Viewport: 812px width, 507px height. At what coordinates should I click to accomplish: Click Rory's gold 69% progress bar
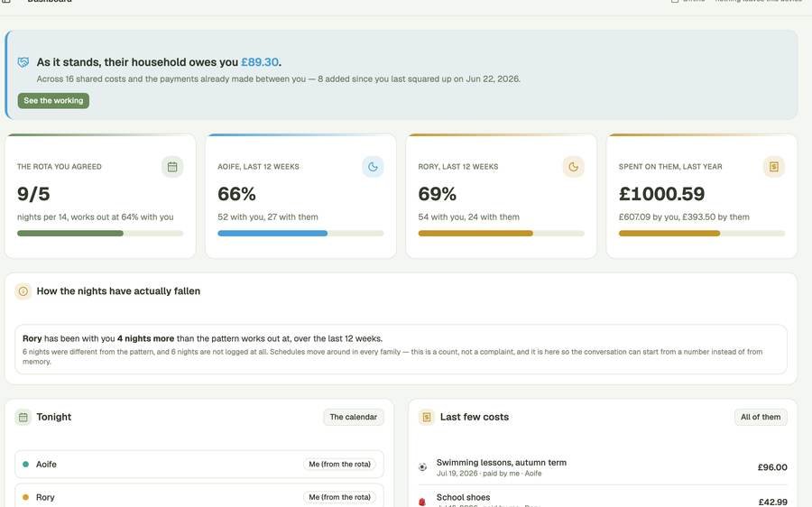coord(501,234)
